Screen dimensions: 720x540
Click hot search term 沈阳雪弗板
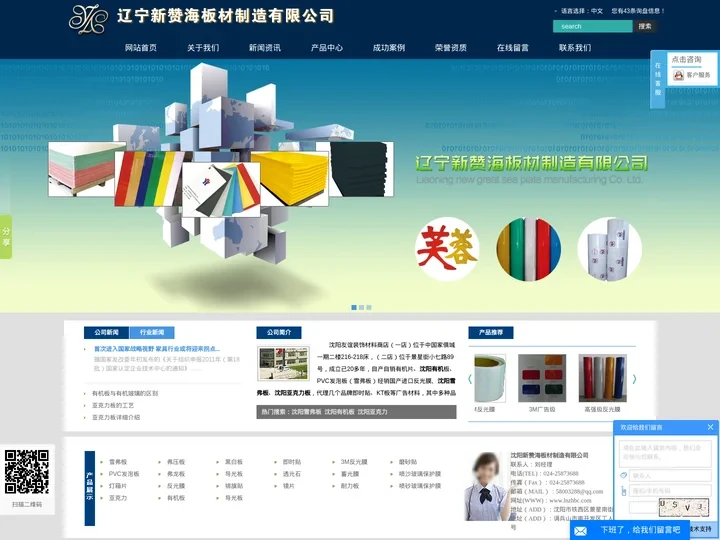click(x=306, y=412)
